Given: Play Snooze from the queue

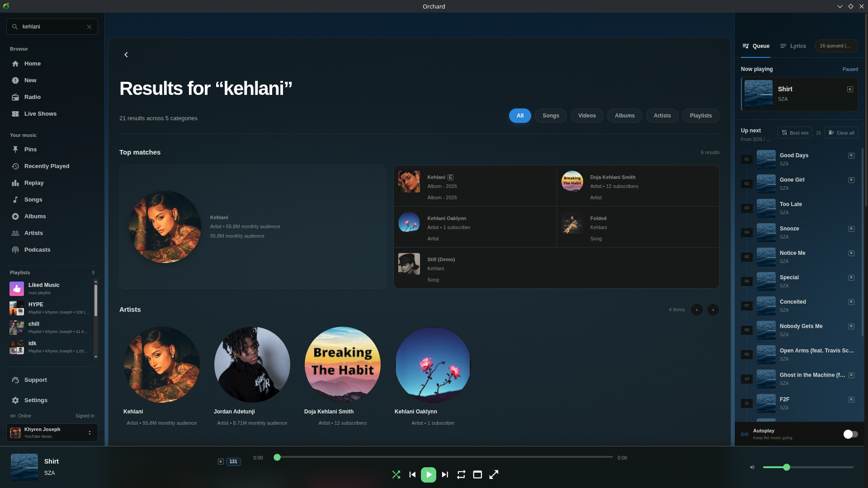Looking at the screenshot, I should [x=799, y=233].
